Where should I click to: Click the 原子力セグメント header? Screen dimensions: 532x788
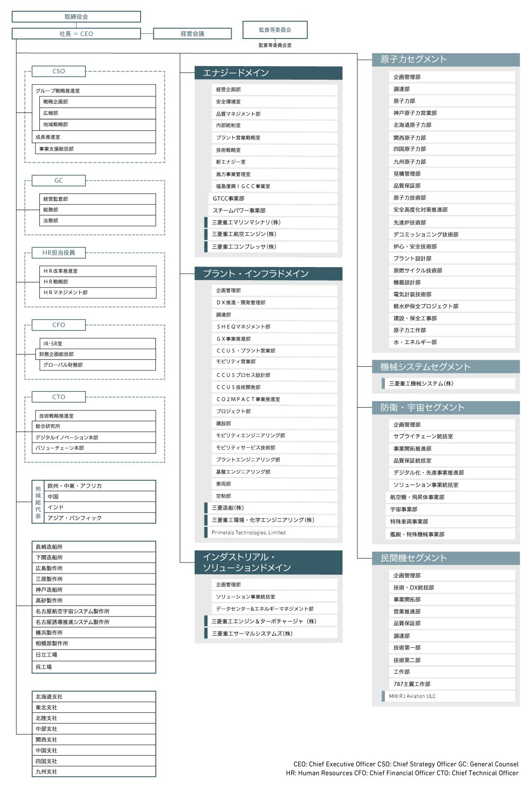446,60
